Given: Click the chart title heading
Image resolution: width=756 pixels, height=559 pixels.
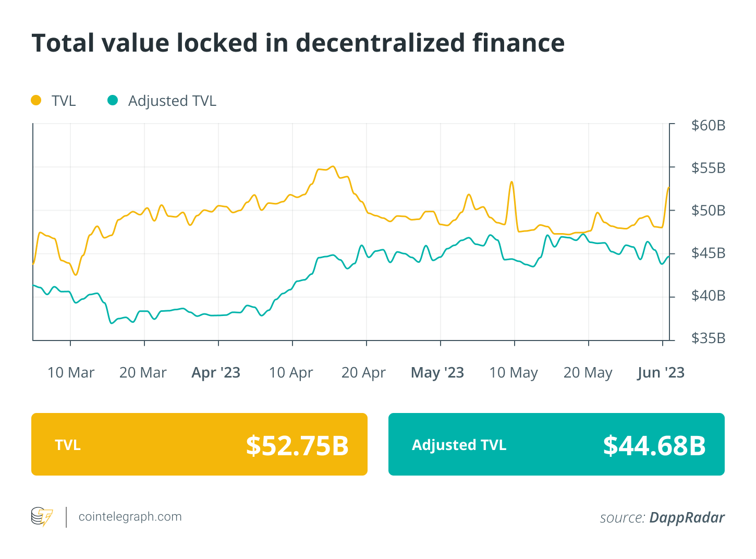Looking at the screenshot, I should (298, 43).
